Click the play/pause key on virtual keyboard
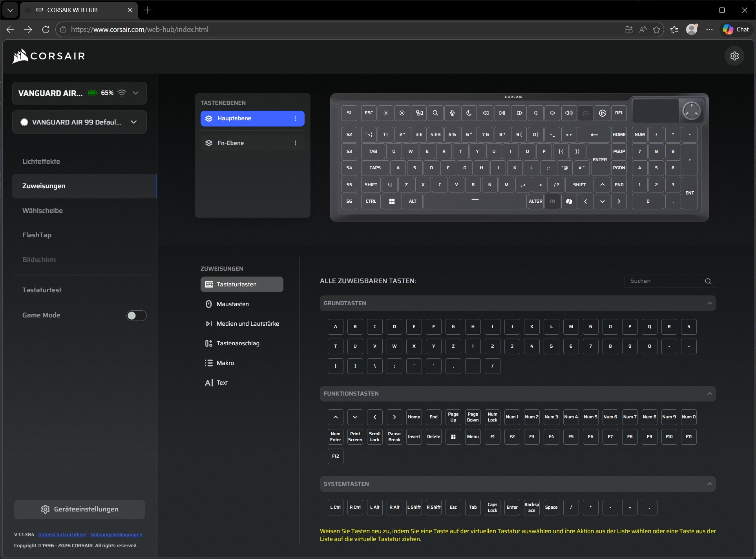The width and height of the screenshot is (756, 559). pos(502,113)
